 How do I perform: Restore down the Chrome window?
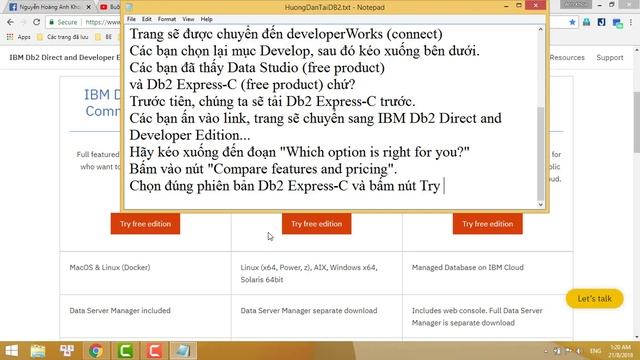coord(611,5)
